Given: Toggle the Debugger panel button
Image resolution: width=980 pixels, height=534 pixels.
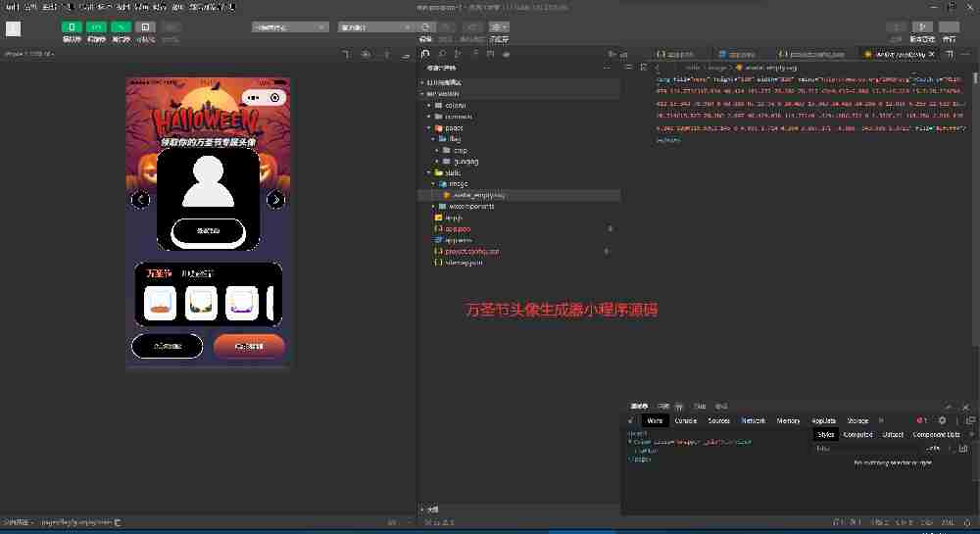Looking at the screenshot, I should 121,26.
